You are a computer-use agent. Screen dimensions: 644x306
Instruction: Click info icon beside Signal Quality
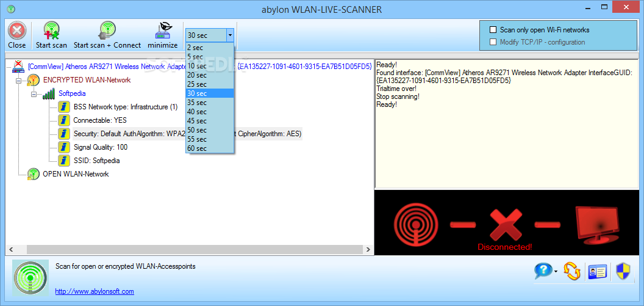[x=63, y=147]
